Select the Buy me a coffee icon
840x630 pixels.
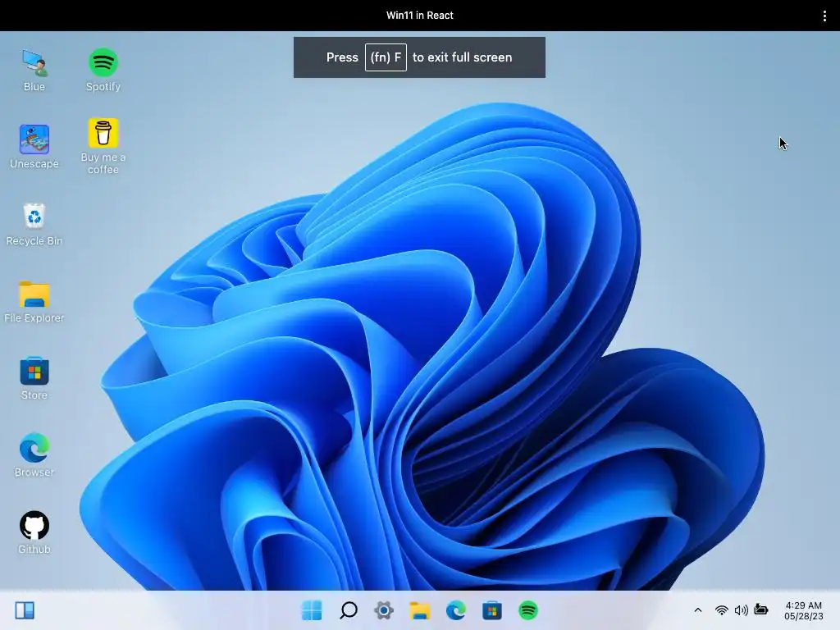tap(103, 146)
